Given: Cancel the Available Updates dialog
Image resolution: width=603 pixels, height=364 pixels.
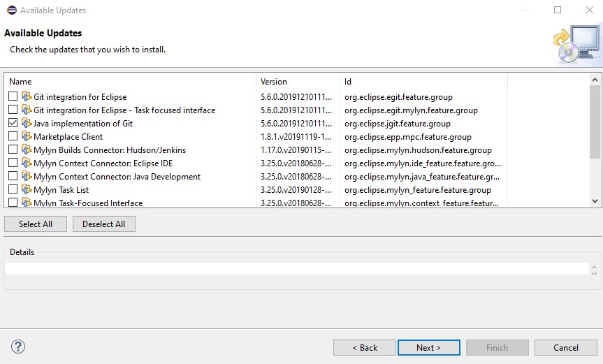Looking at the screenshot, I should coord(566,347).
